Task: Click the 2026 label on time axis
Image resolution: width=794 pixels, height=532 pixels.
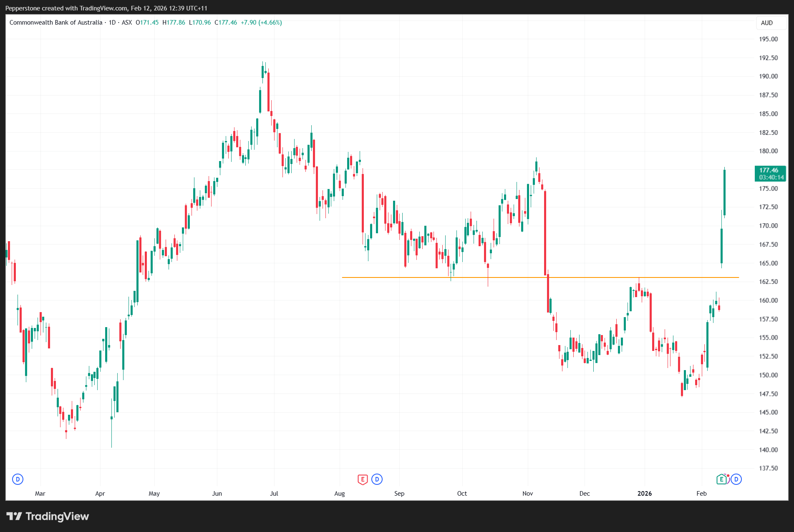Action: [644, 494]
